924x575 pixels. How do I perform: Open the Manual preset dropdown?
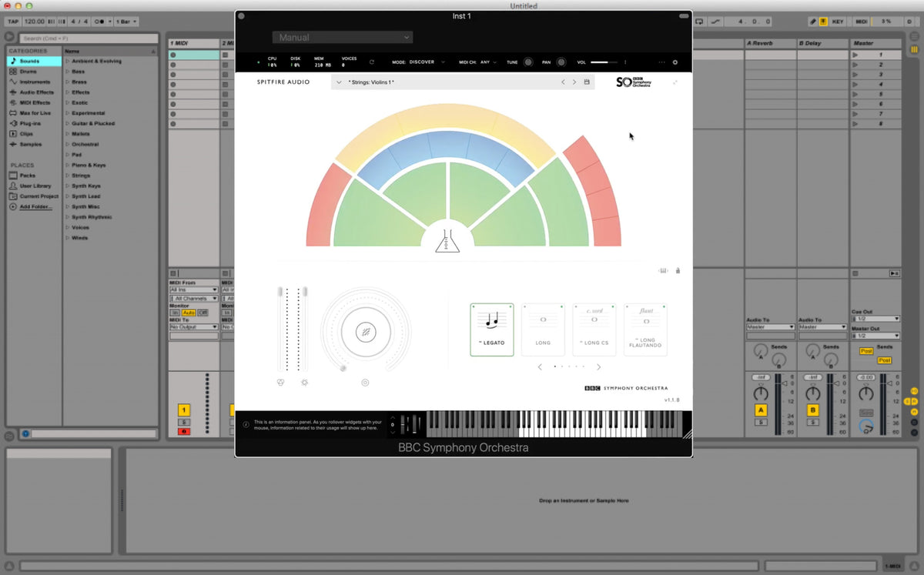pos(342,37)
